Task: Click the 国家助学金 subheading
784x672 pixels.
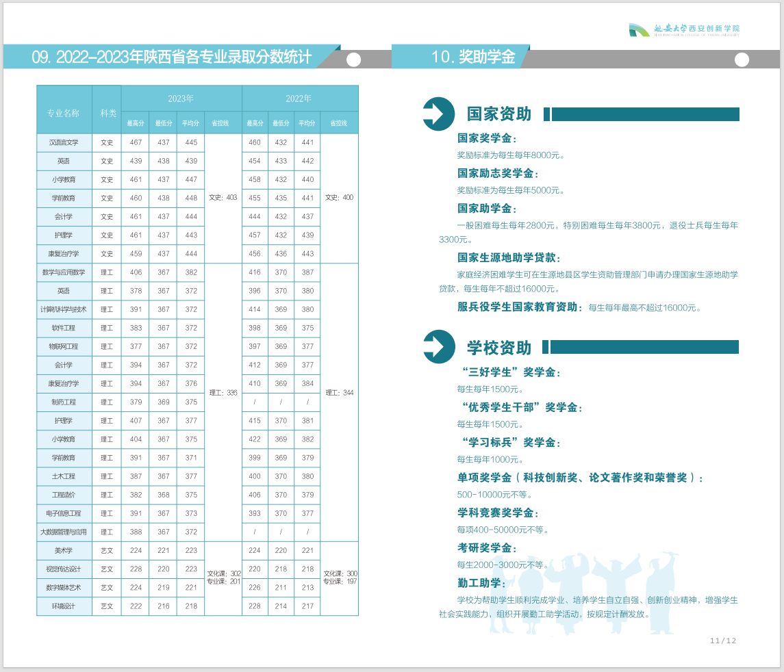Action: point(487,208)
